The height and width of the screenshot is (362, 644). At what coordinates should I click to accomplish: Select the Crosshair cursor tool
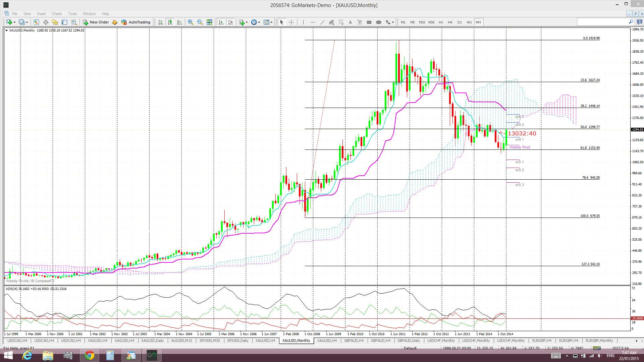[x=291, y=22]
